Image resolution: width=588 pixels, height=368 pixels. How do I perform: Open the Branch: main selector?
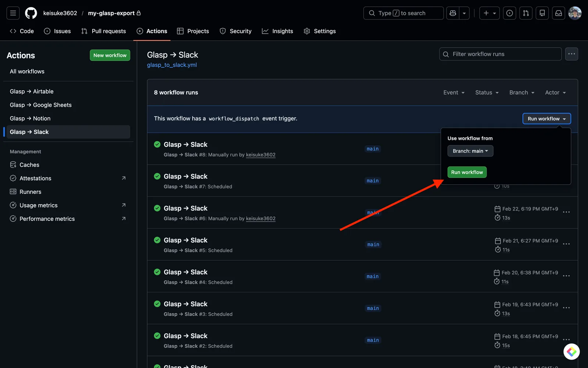(x=470, y=151)
